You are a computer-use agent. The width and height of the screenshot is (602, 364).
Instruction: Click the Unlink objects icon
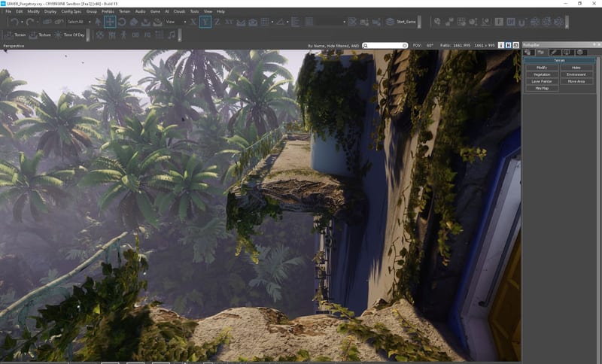59,22
